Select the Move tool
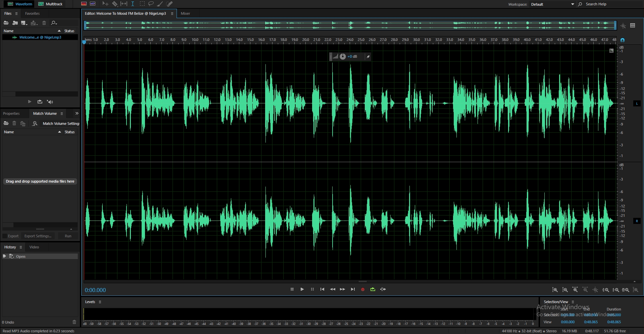The height and width of the screenshot is (334, 644). tap(105, 4)
